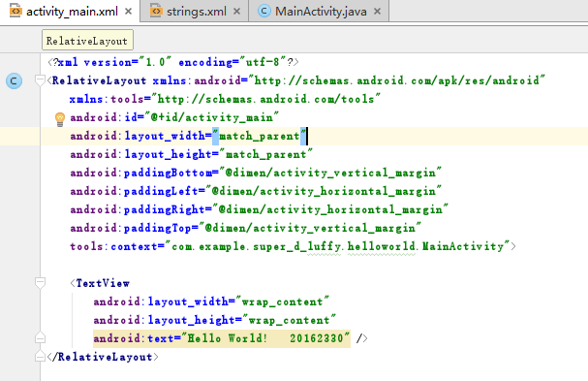Viewport: 588px width, 381px height.
Task: Collapse the RelativeLayout opening tag fold
Action: (40, 79)
